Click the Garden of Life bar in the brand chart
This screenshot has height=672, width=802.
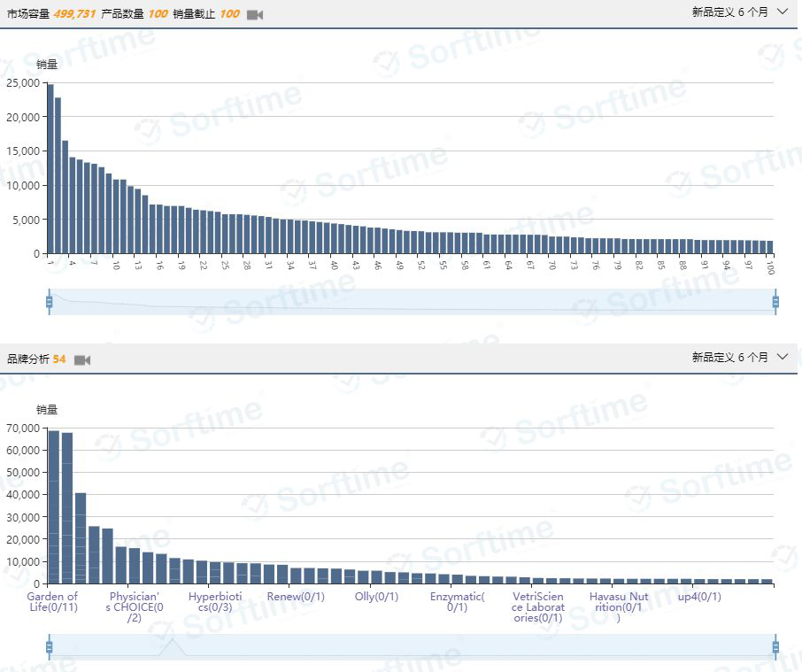point(53,506)
